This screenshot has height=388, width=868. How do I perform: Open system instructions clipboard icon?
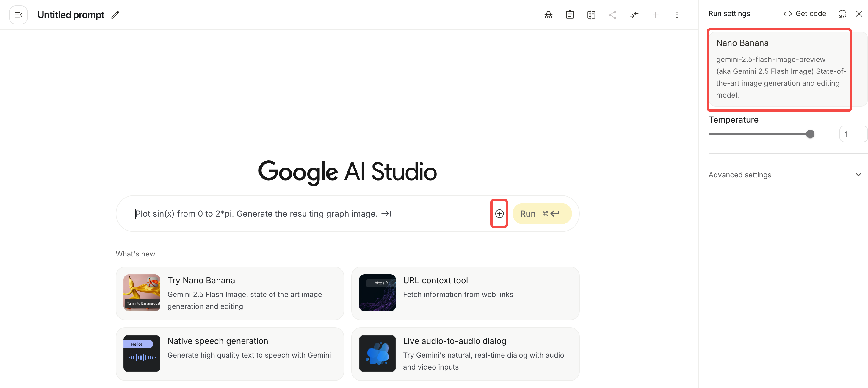click(x=569, y=15)
